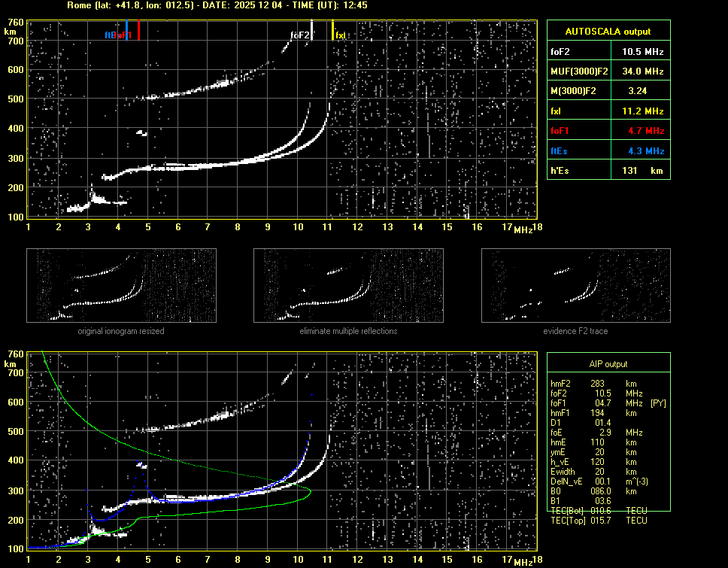The image size is (728, 568).
Task: Click the AIP output panel header
Action: point(608,363)
